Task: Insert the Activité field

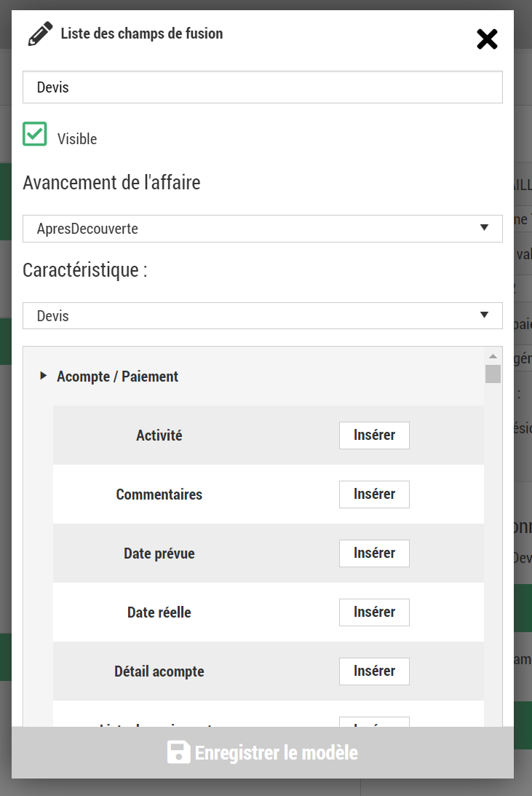Action: [x=374, y=436]
